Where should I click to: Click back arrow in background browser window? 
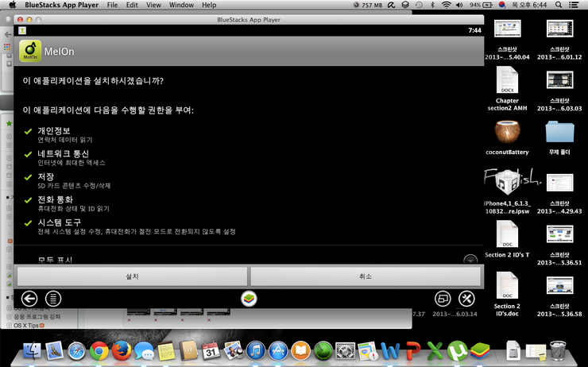pyautogui.click(x=7, y=34)
